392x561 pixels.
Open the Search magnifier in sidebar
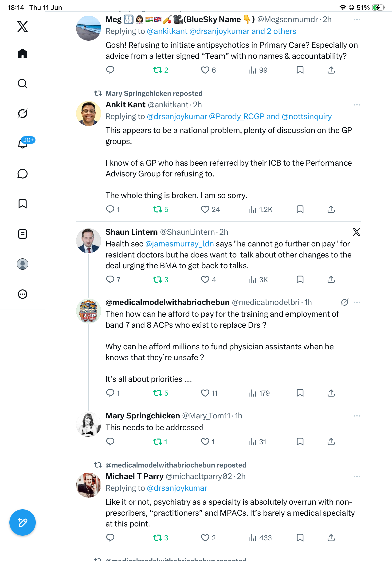(x=23, y=84)
